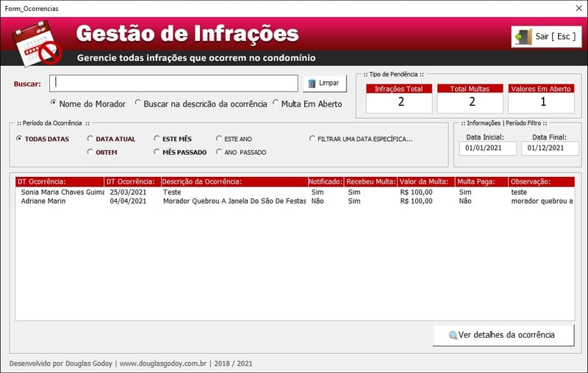The width and height of the screenshot is (588, 373).
Task: Select the DATA ATUAL radio button
Action: coord(90,138)
